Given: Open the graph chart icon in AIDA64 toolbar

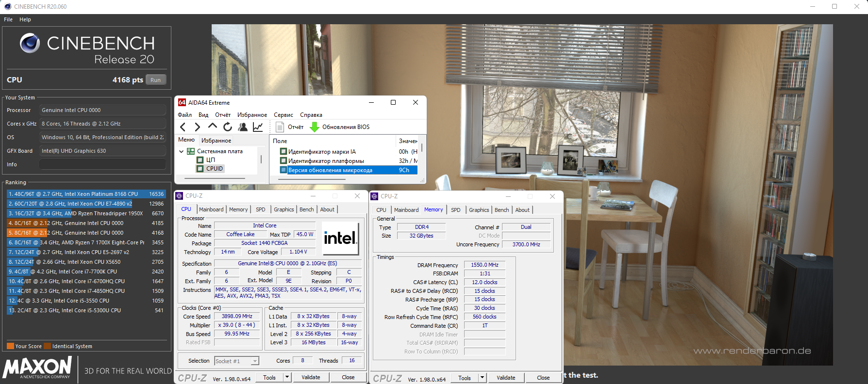Looking at the screenshot, I should (258, 127).
